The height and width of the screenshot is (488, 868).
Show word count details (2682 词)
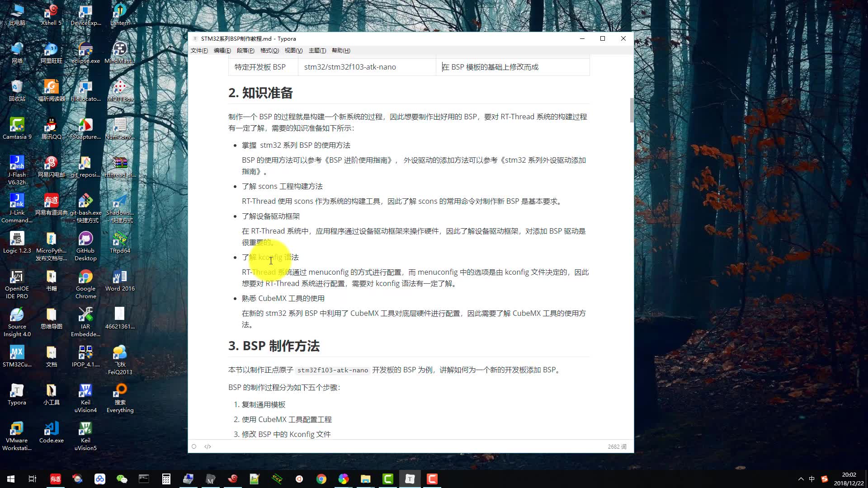pos(617,446)
